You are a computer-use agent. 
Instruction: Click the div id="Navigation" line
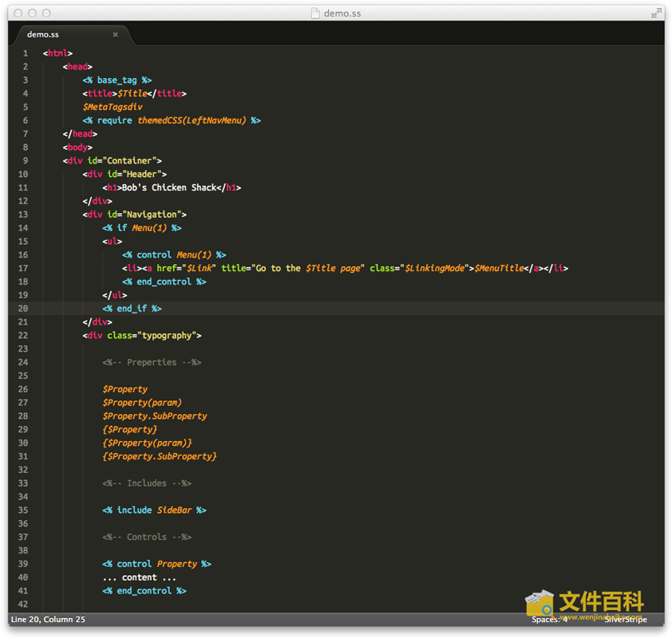click(135, 214)
